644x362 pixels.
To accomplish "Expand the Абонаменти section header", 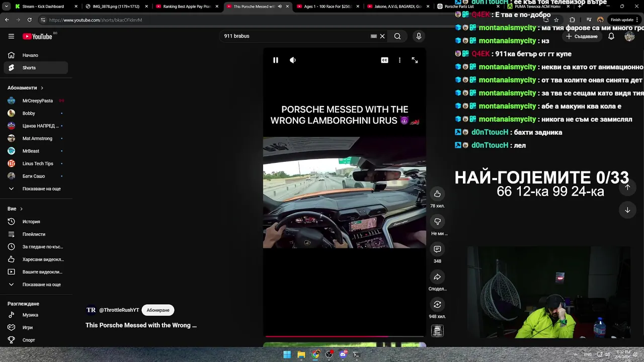I will pyautogui.click(x=25, y=87).
